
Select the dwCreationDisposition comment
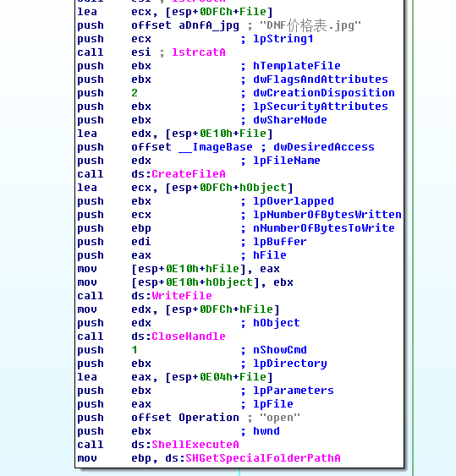pos(324,93)
